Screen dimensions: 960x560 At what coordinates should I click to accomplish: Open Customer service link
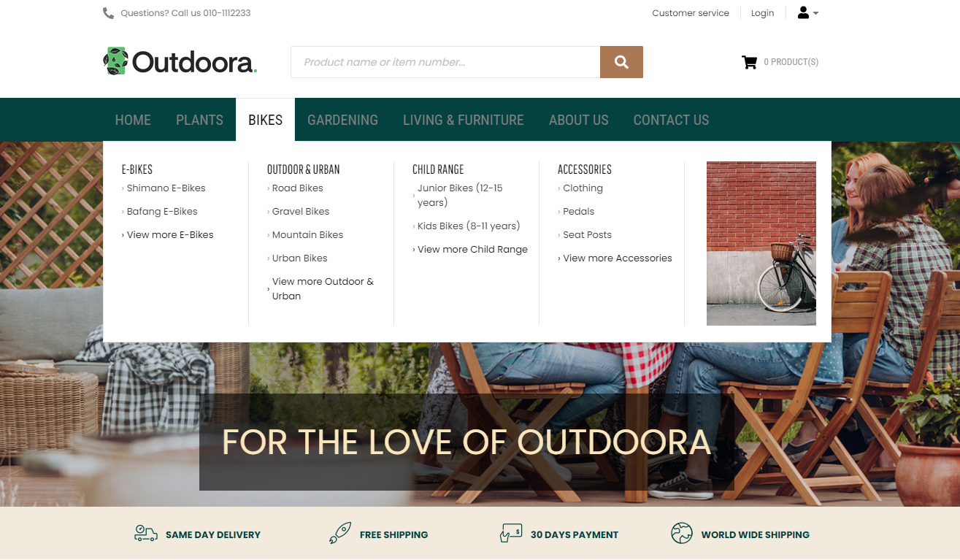[x=691, y=13]
